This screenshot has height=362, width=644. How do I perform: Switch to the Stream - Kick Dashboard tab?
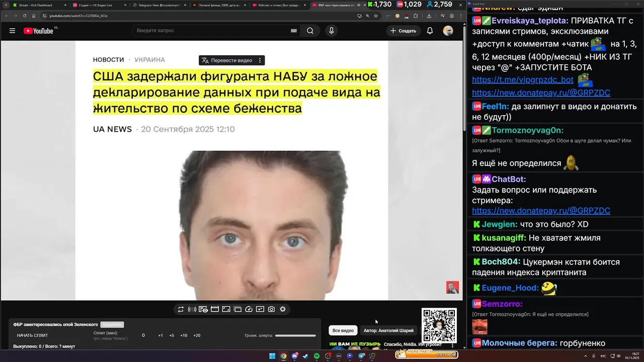[x=39, y=5]
